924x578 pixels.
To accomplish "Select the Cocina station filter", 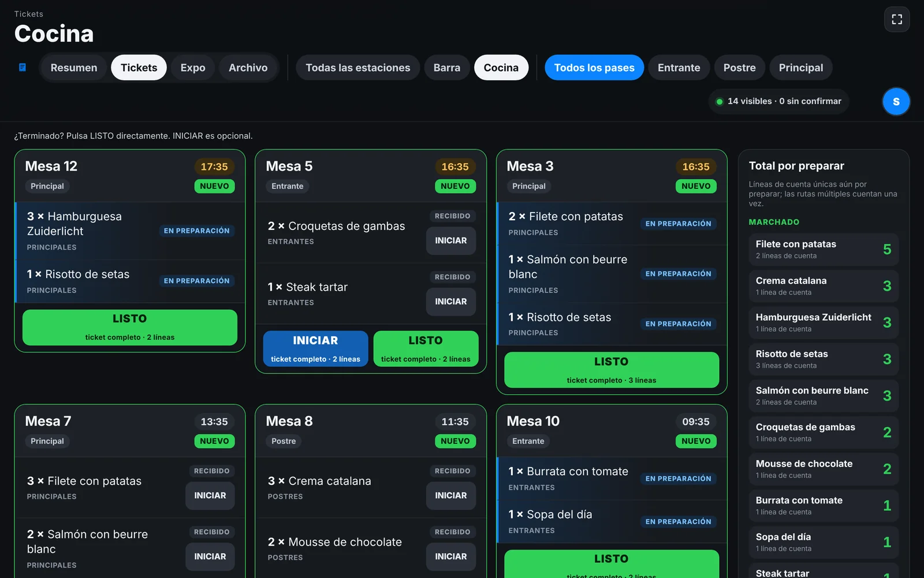I will tap(501, 68).
